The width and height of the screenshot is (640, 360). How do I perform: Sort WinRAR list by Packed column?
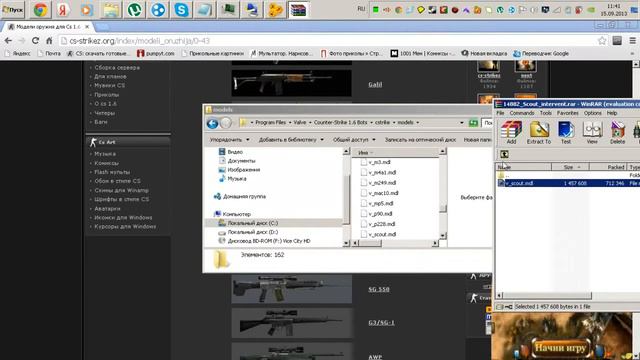pos(608,167)
